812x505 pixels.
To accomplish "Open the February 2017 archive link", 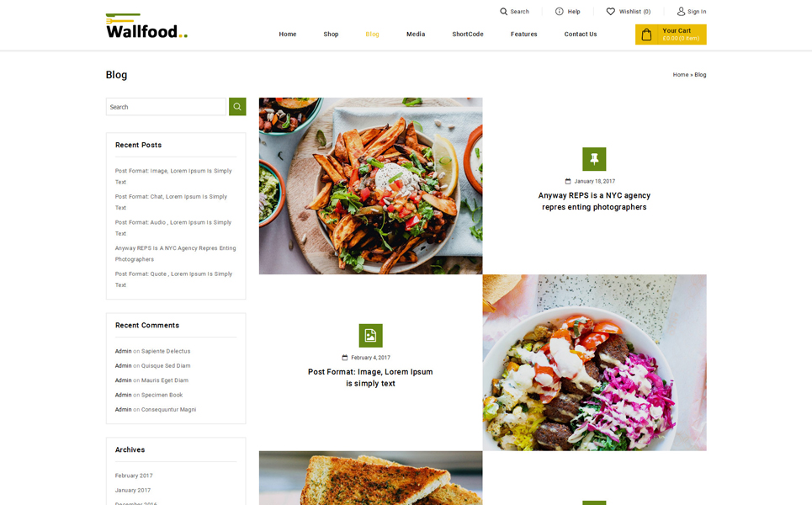I will click(134, 476).
